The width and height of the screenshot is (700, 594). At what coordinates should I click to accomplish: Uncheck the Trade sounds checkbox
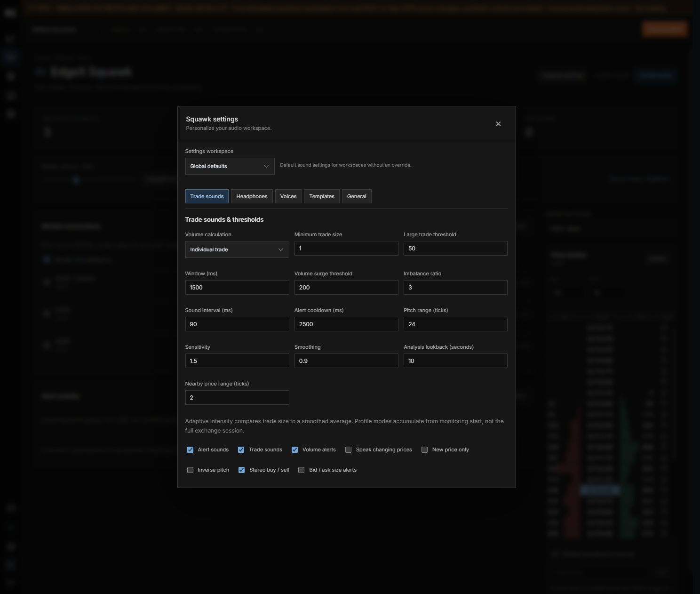point(241,450)
